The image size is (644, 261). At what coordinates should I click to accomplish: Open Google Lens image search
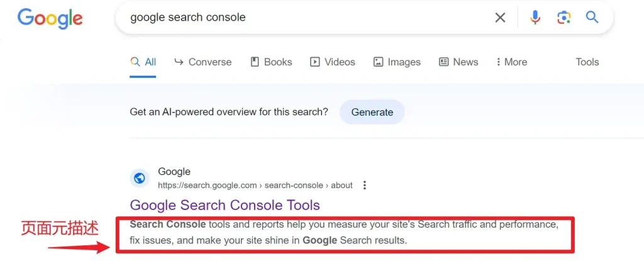(564, 17)
